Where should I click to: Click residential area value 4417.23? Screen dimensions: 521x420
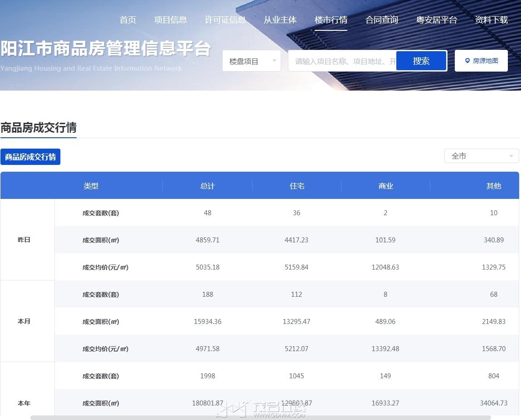[x=297, y=240]
